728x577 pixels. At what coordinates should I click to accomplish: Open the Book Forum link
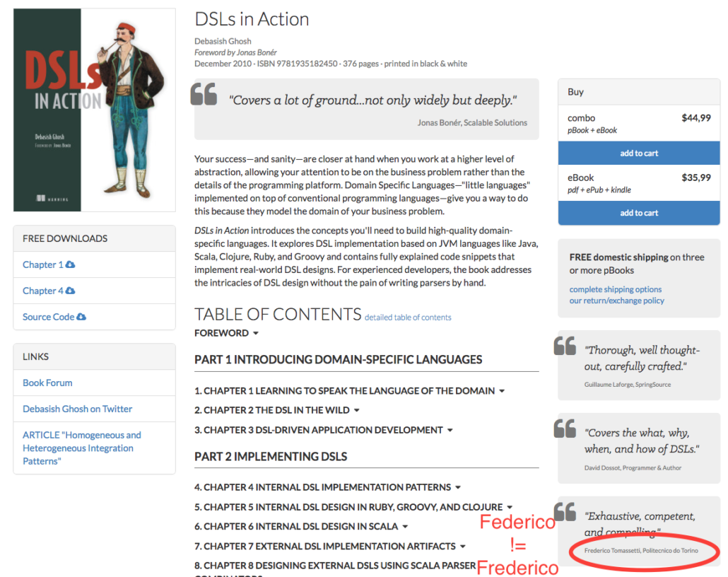(47, 383)
